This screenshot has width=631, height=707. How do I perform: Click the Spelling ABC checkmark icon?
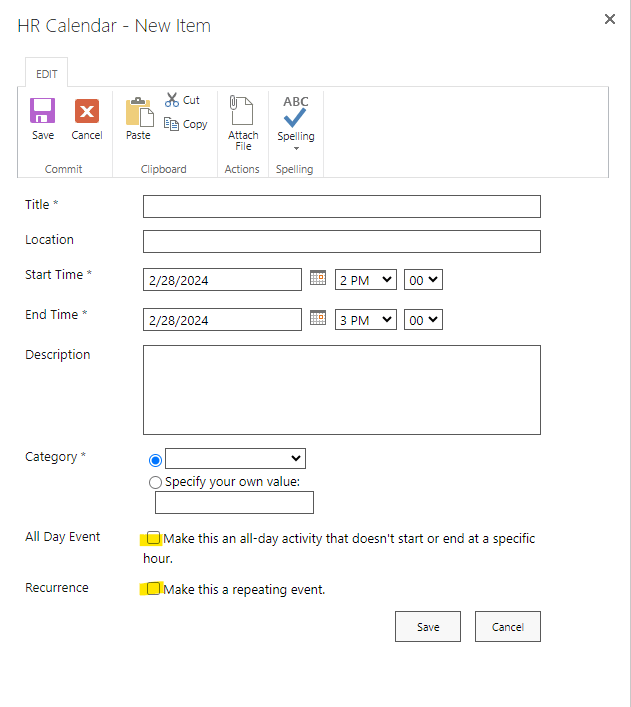pos(295,111)
